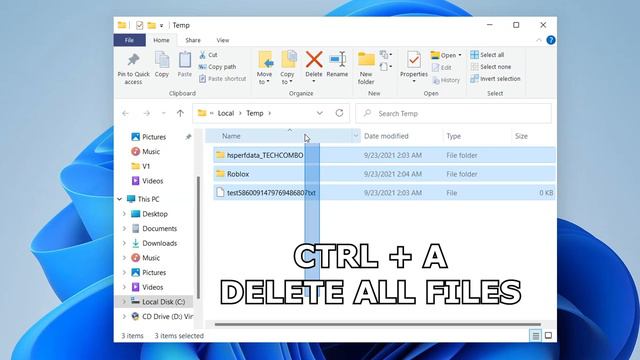Image resolution: width=640 pixels, height=360 pixels.
Task: Click Select none
Action: 491,67
